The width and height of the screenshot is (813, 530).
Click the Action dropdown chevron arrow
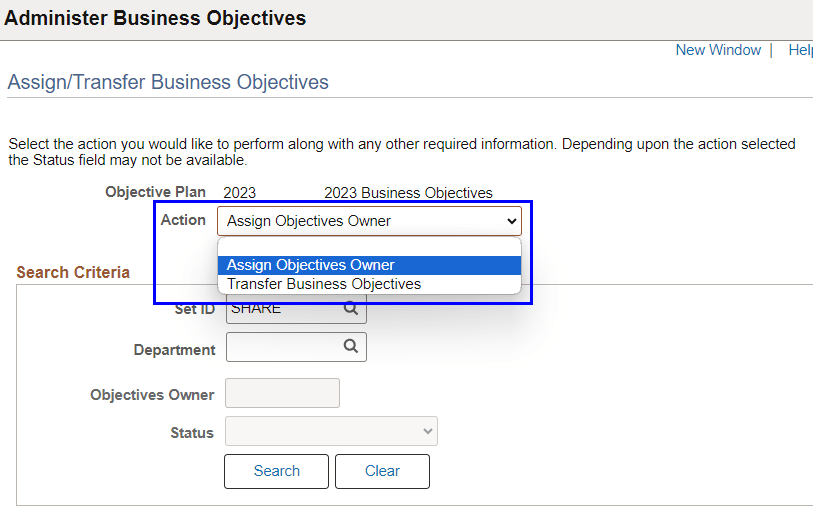click(512, 221)
